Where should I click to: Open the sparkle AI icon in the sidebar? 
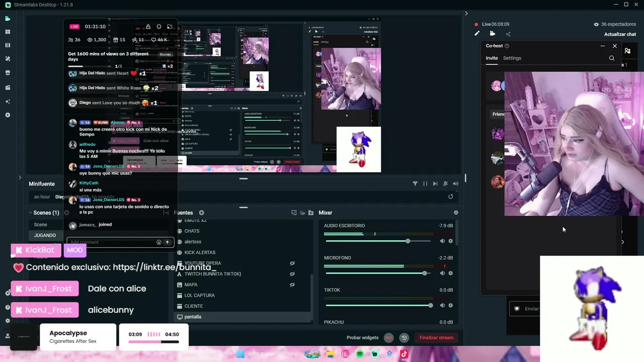(x=8, y=101)
